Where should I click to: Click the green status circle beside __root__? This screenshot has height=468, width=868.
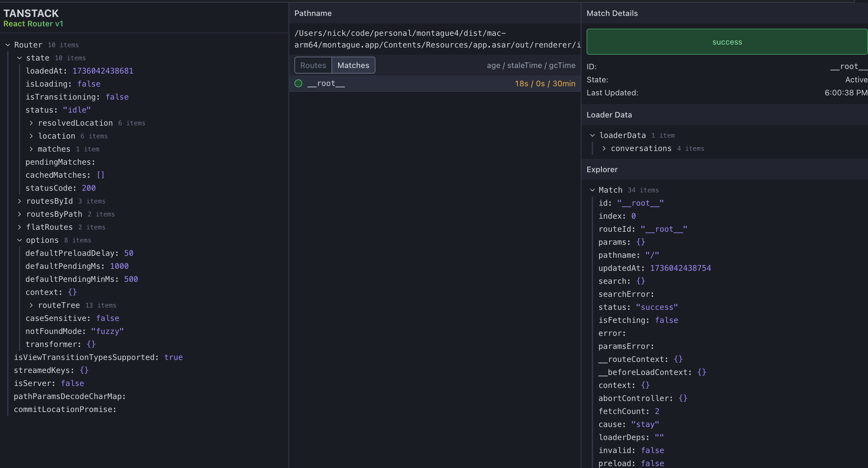tap(298, 83)
